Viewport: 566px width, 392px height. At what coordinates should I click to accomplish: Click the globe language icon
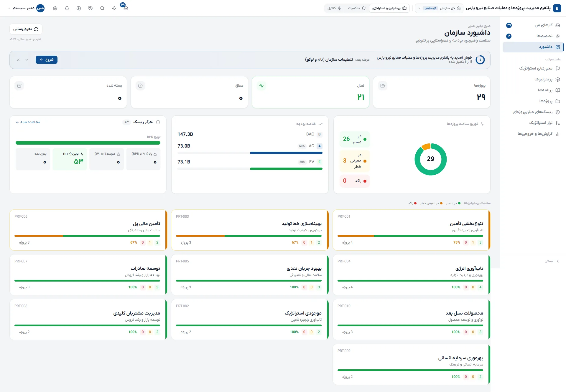(79, 8)
